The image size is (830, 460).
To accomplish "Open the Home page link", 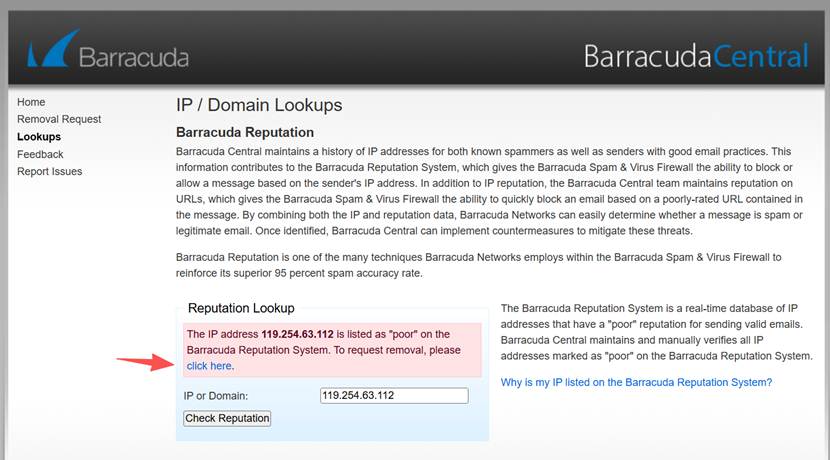I will tap(31, 102).
